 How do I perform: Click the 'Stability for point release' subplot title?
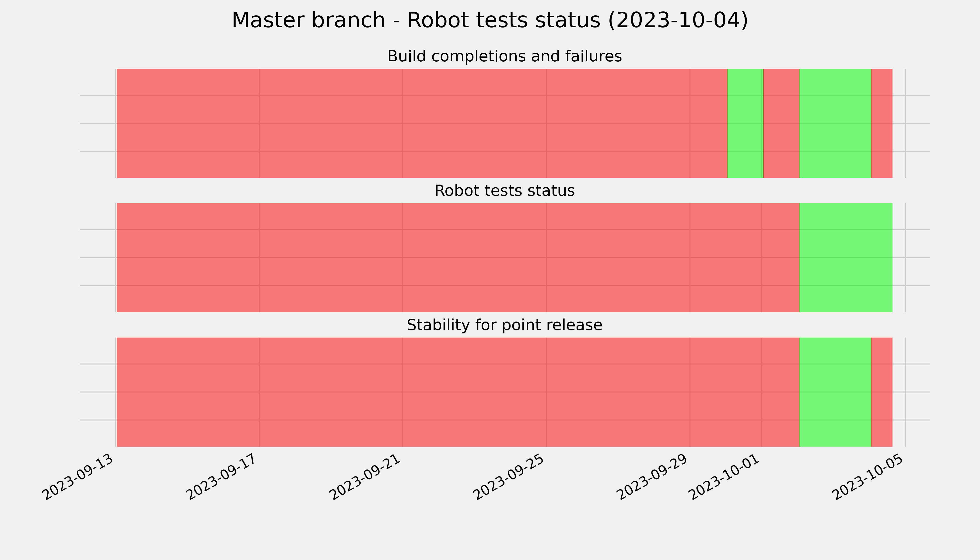[504, 325]
